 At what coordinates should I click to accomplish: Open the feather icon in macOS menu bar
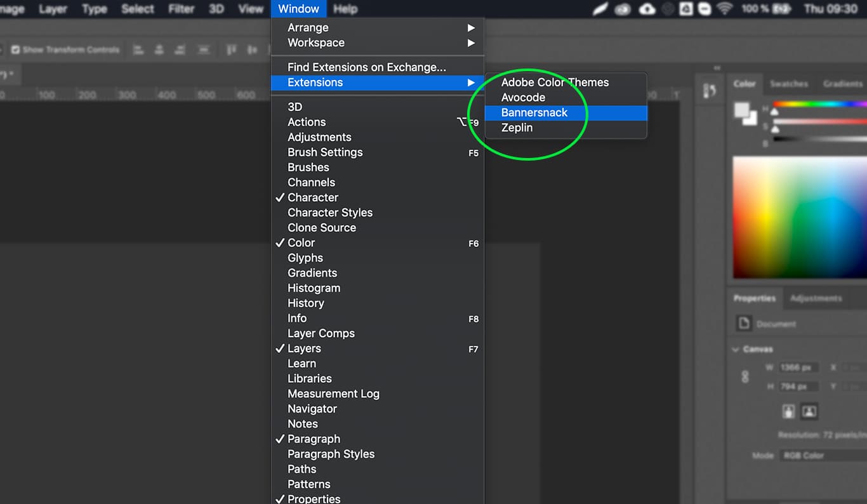coord(600,9)
